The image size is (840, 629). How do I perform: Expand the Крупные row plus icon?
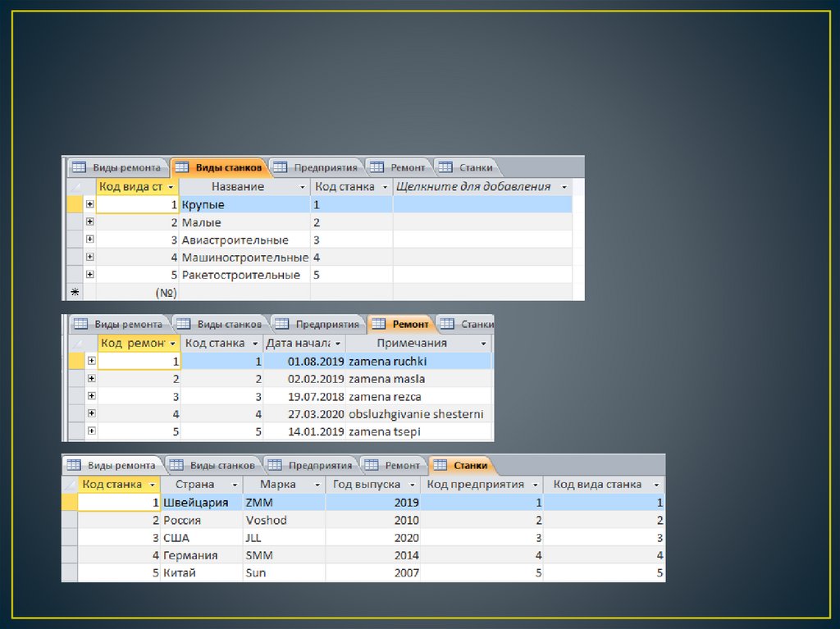coord(89,204)
